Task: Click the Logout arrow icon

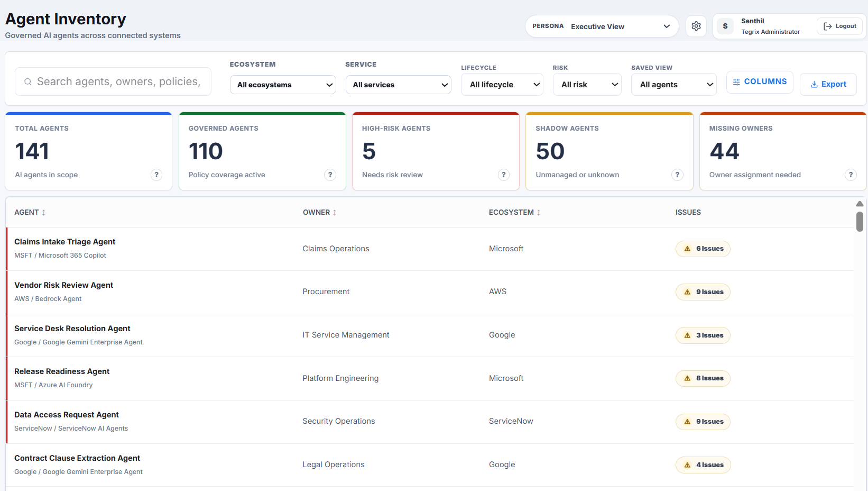Action: [x=828, y=26]
